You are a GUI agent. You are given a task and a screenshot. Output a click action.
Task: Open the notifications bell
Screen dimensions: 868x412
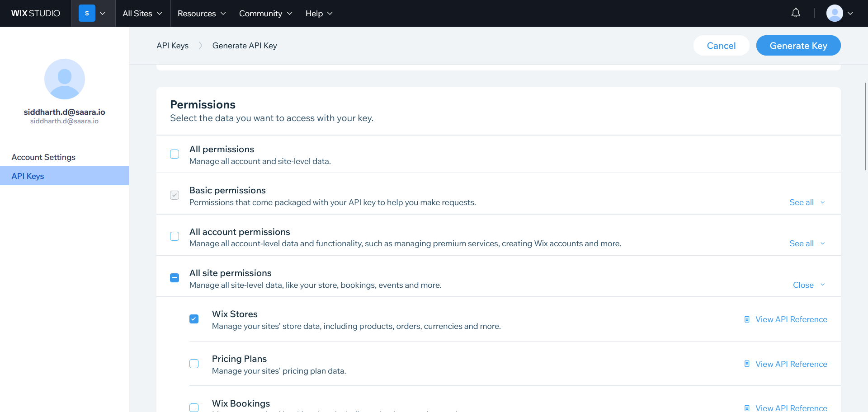click(x=796, y=13)
